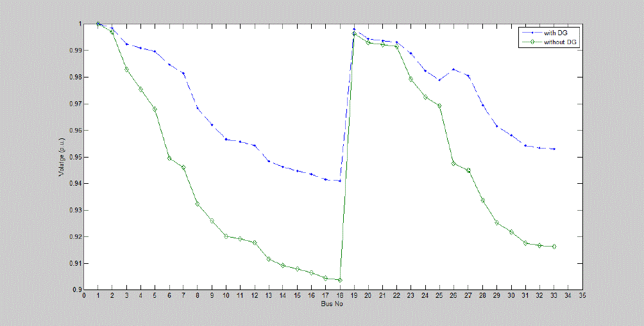Click the blue data point at bus 26
Screen dimensions: 644x326
[x=453, y=69]
